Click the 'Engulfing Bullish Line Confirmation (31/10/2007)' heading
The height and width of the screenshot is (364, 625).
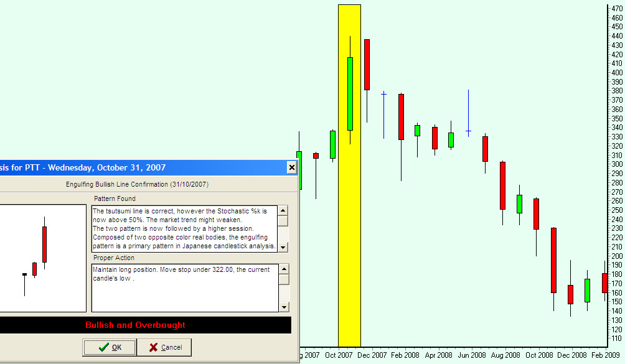[137, 184]
